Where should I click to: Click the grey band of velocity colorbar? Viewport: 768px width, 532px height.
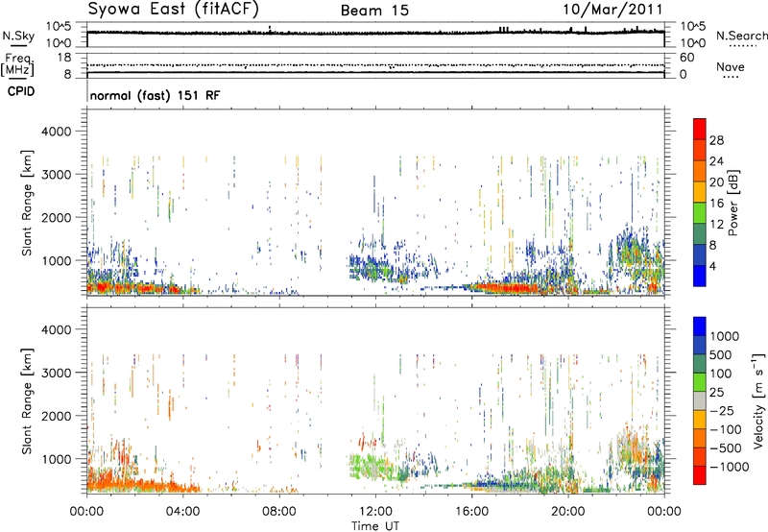700,400
